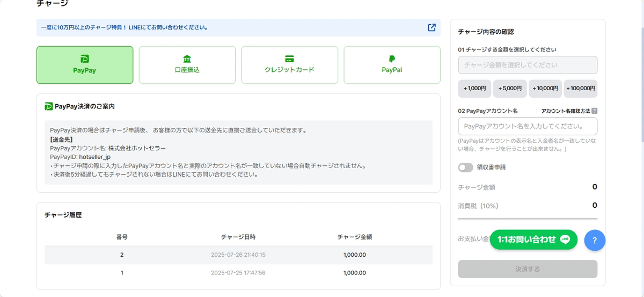
Task: Select the クレジットカード payment tab
Action: pyautogui.click(x=290, y=65)
